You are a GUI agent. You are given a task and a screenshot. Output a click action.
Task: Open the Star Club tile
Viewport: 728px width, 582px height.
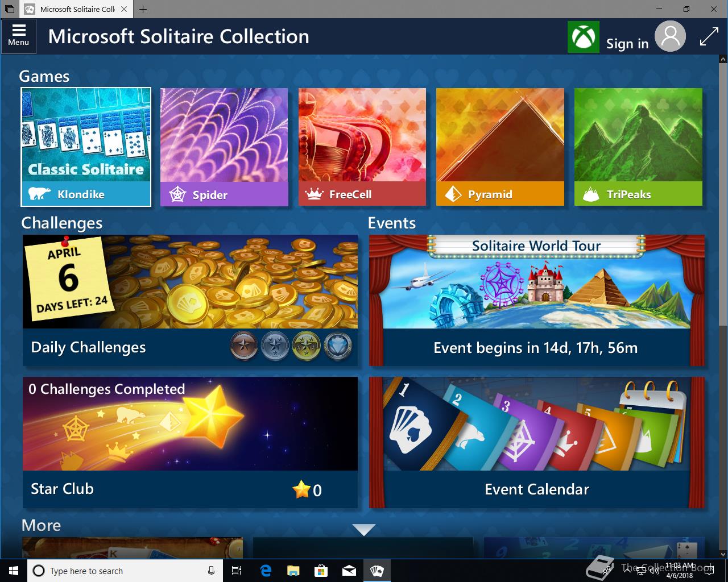click(x=190, y=442)
